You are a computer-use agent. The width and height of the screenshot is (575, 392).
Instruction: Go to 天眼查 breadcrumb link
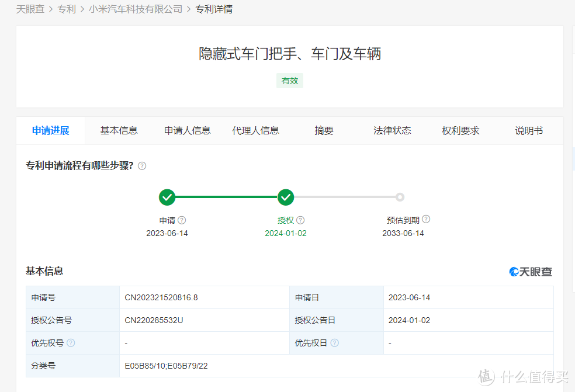click(30, 9)
